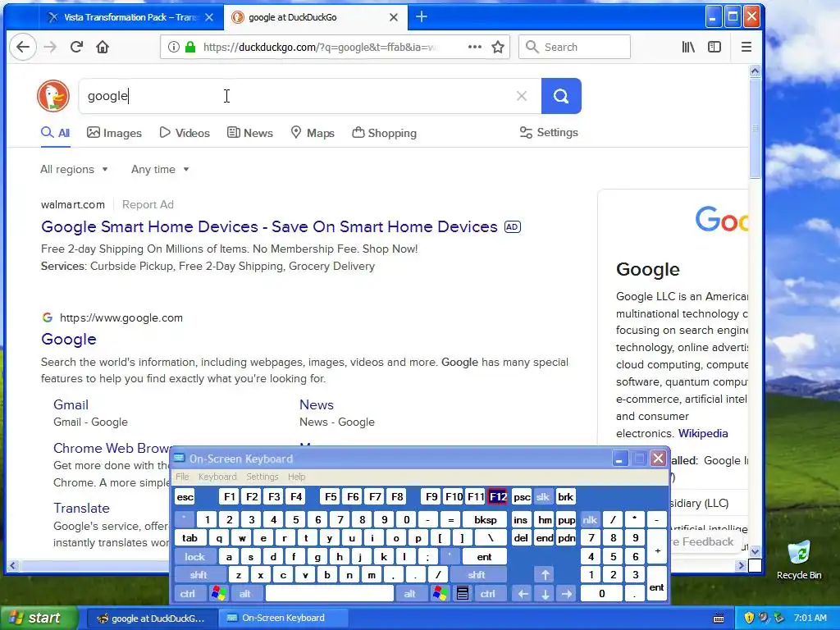Image resolution: width=840 pixels, height=630 pixels.
Task: Expand the All regions dropdown
Action: 74,169
